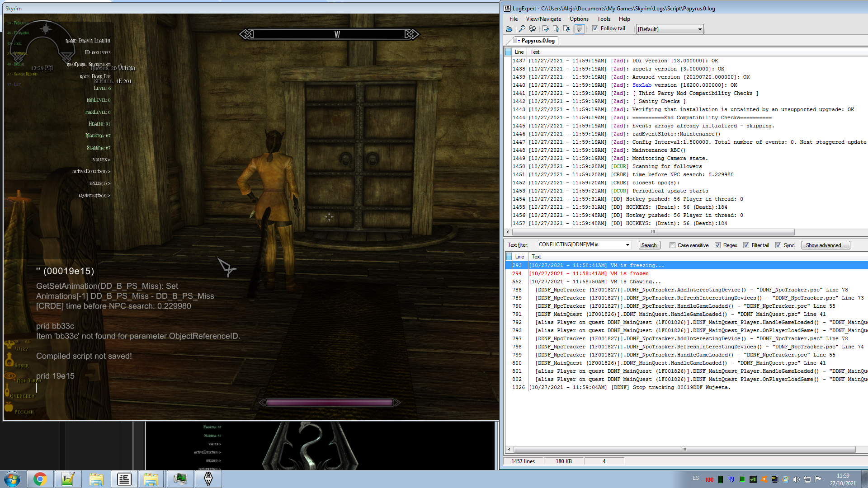Open the network connection tray icon
Screen dimensions: 868x488
pos(807,479)
